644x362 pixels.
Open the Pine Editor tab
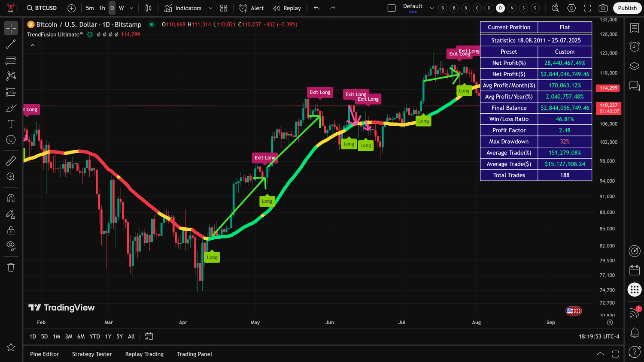coord(44,354)
